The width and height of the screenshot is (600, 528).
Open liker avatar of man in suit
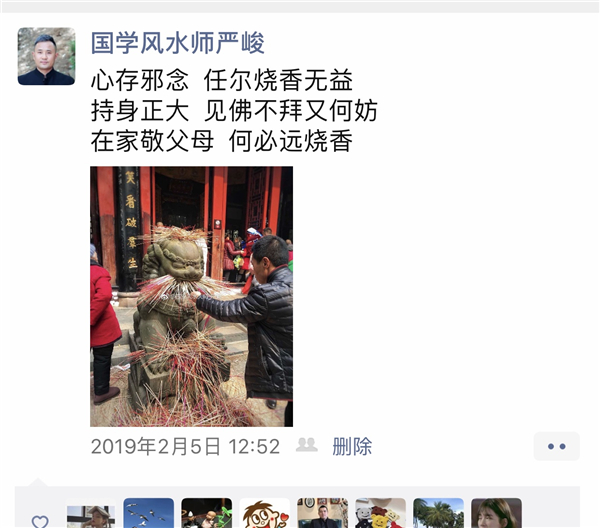tap(323, 513)
